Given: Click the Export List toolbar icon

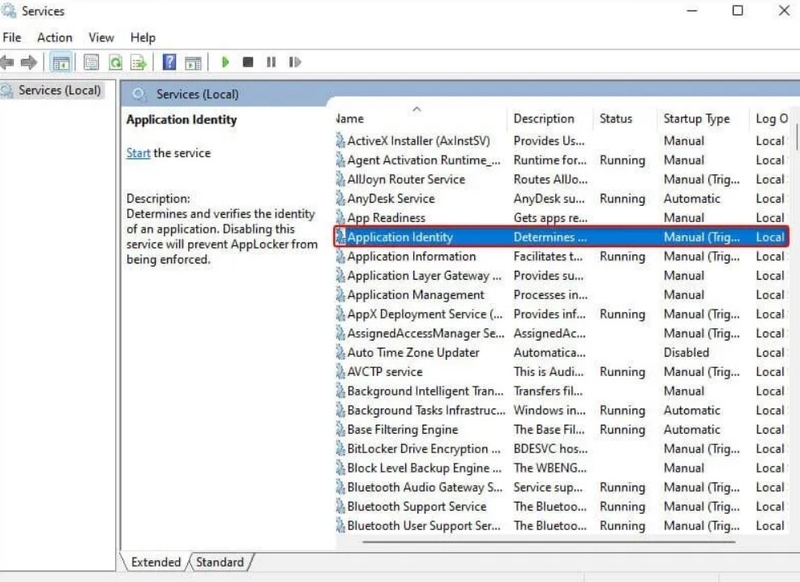Looking at the screenshot, I should coord(138,63).
